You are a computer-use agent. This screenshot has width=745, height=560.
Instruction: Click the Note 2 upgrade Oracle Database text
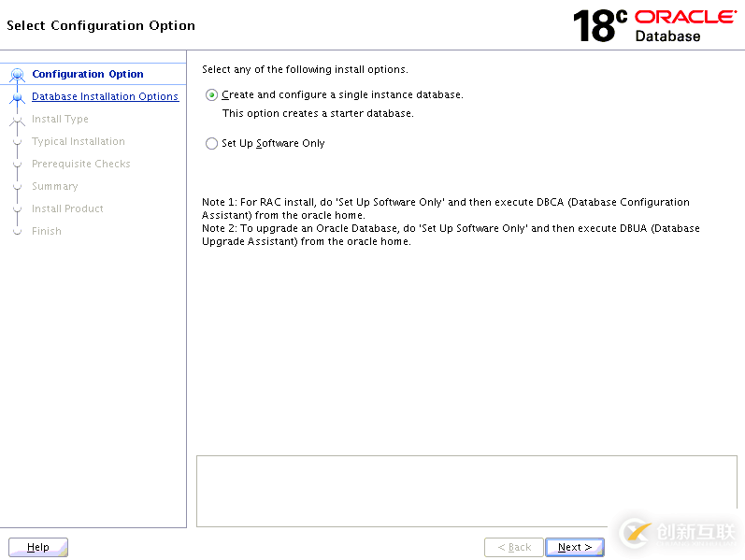(x=451, y=235)
